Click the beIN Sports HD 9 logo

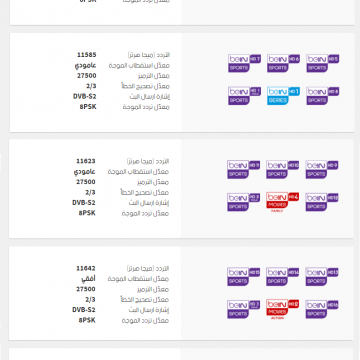[322, 169]
